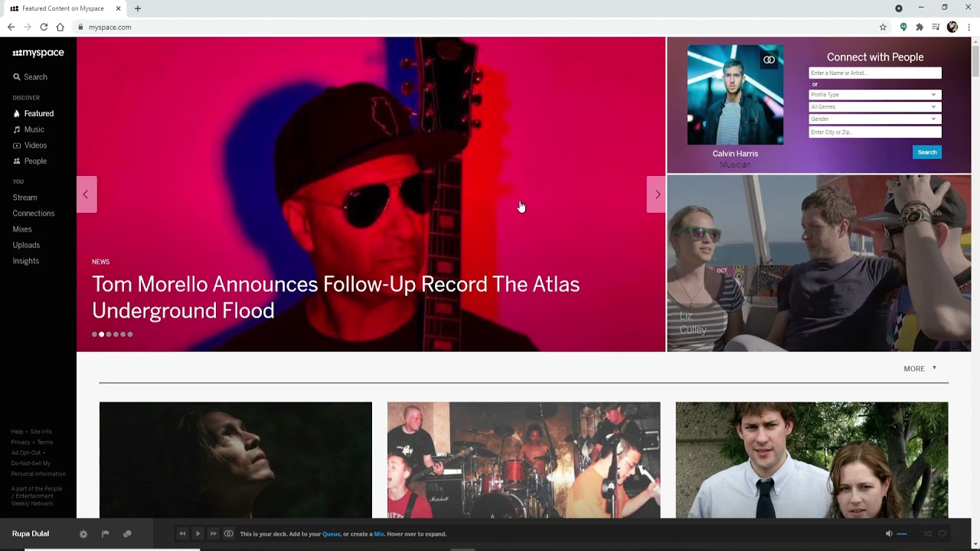Open Connections page
The height and width of the screenshot is (551, 980).
click(34, 214)
